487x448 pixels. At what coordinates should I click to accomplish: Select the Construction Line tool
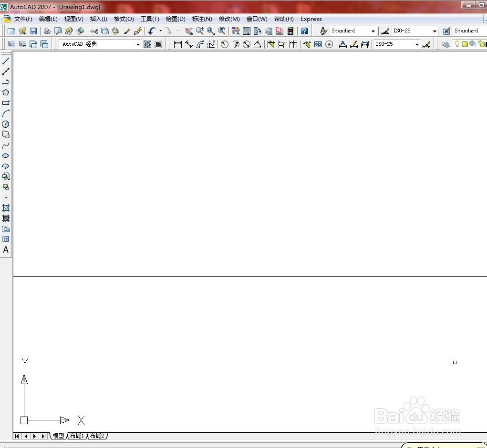pyautogui.click(x=6, y=71)
